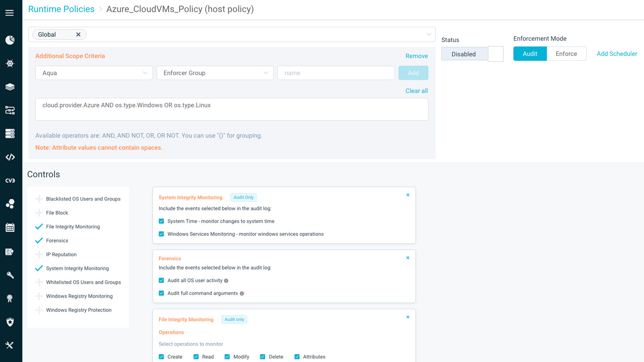Open the stacked layers sidebar icon
This screenshot has width=644, height=362.
tap(10, 87)
